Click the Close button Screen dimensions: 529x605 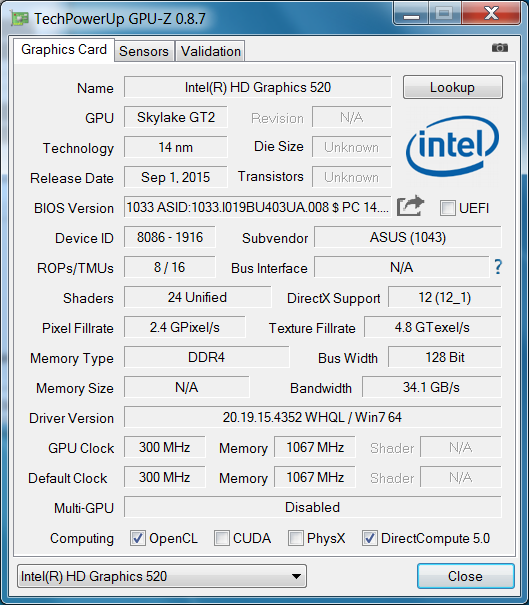point(465,576)
